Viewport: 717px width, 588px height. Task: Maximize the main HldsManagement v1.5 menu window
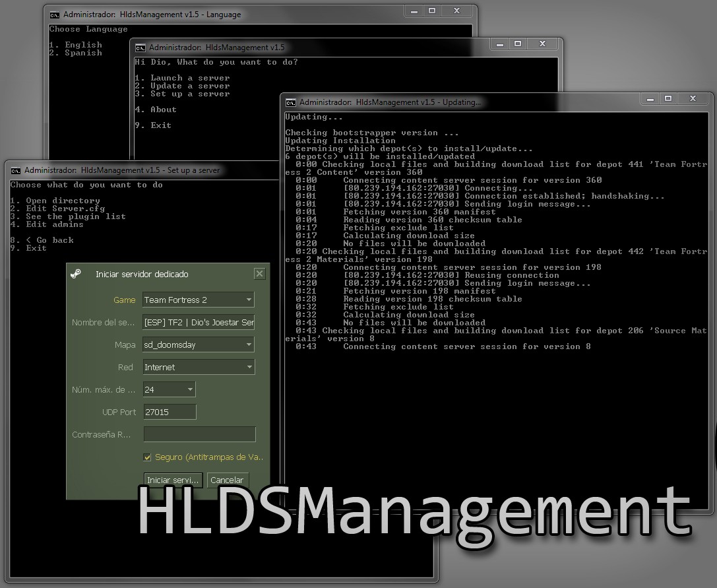click(518, 44)
